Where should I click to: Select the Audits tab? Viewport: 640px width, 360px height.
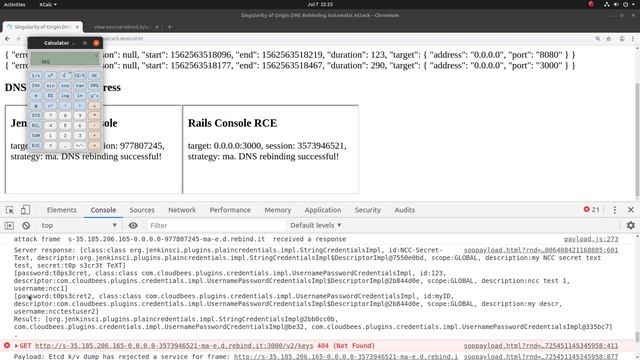[x=404, y=210]
